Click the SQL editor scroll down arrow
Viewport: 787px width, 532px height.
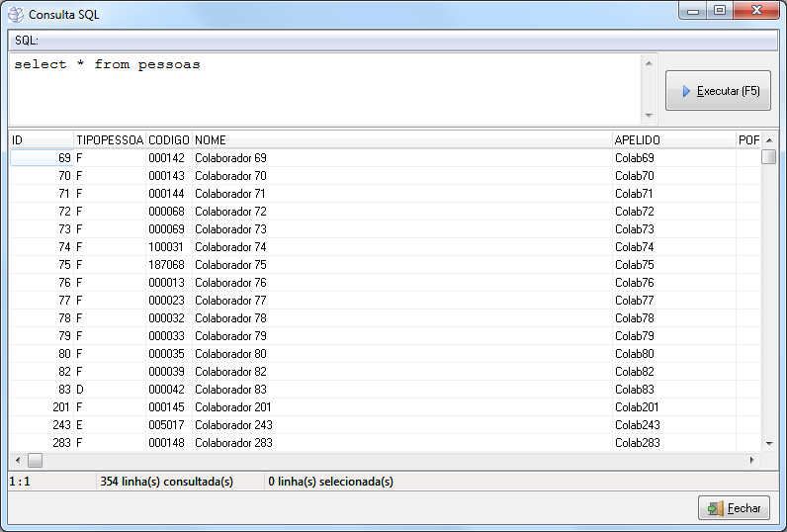[649, 115]
